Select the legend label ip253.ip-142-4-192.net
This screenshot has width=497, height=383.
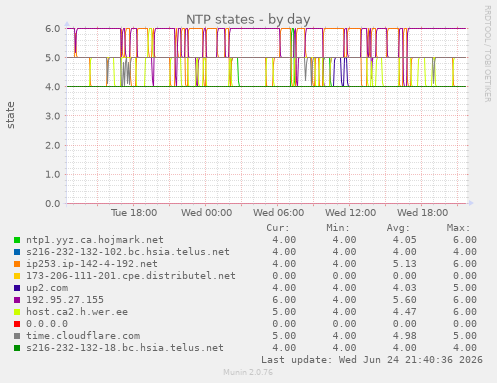coord(92,264)
